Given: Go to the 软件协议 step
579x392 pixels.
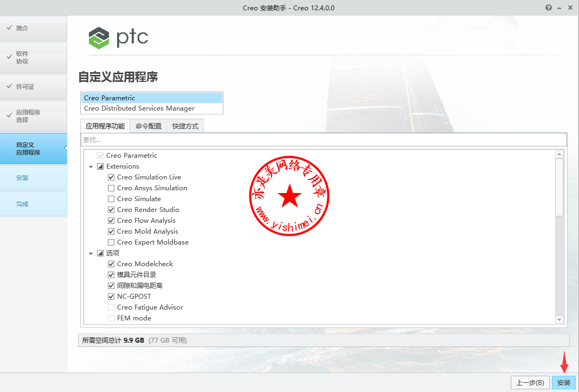Looking at the screenshot, I should click(x=33, y=57).
